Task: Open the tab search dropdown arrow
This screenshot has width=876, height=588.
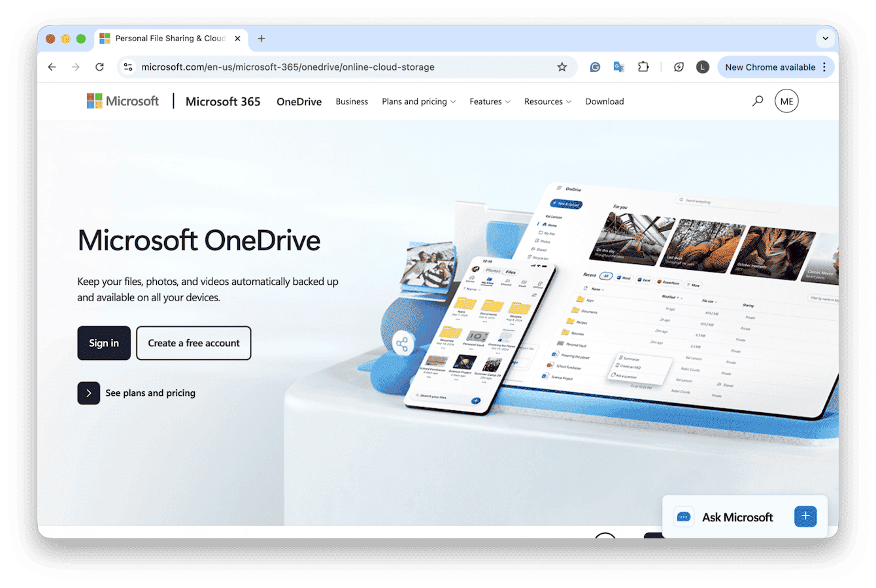Action: click(825, 39)
